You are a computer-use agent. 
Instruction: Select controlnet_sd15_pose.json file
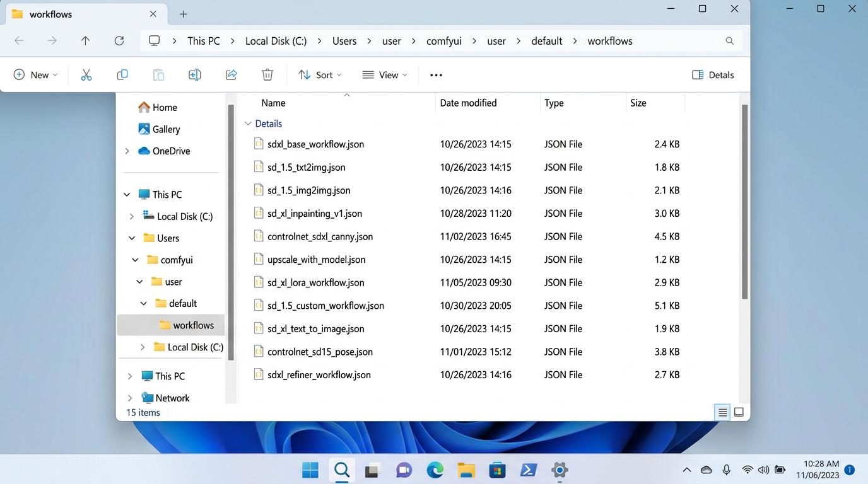click(x=320, y=352)
